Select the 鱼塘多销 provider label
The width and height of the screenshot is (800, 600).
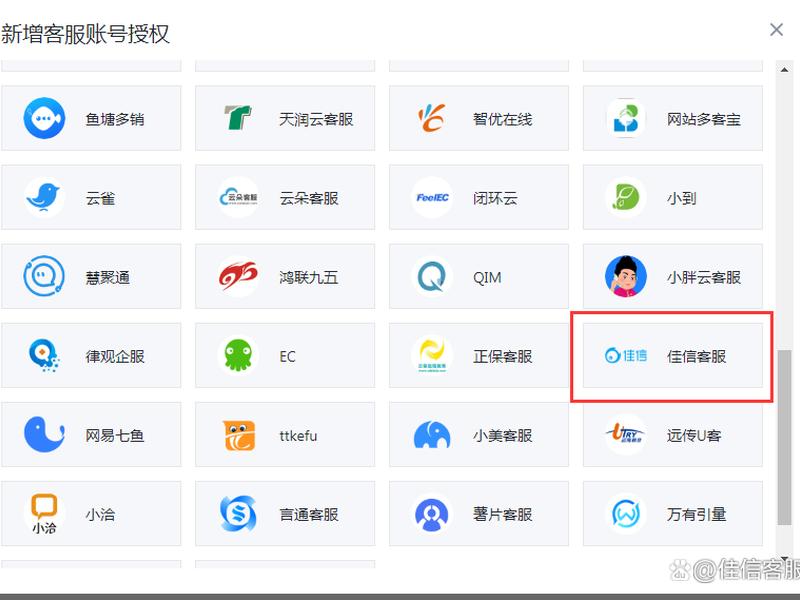[115, 119]
